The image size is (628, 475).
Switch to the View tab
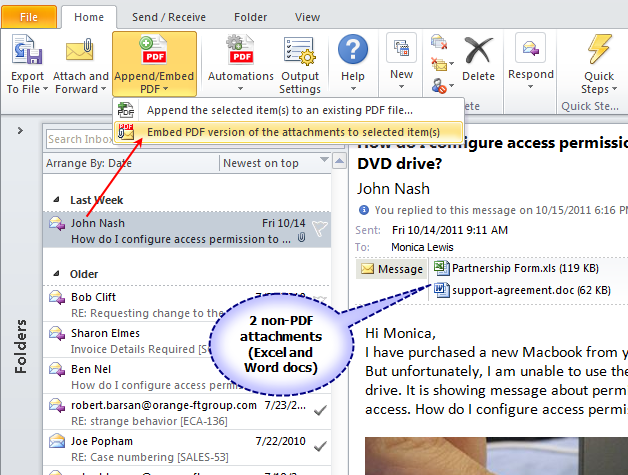click(x=307, y=17)
